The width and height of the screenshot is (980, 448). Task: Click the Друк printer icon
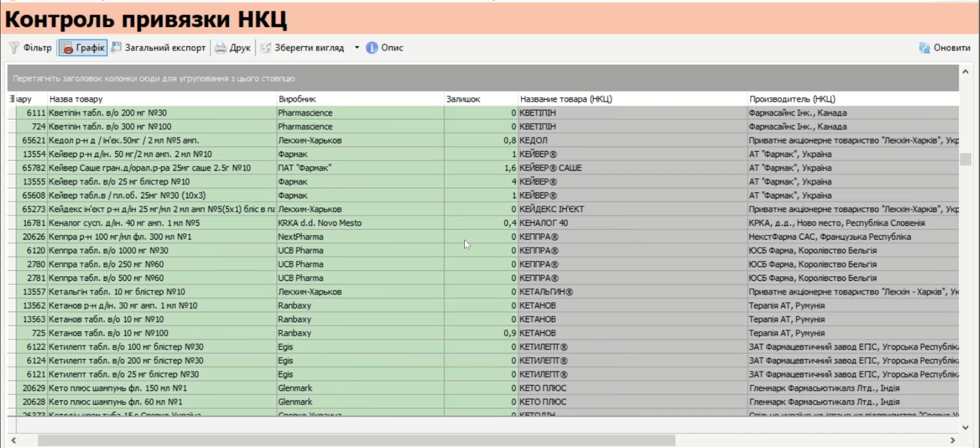[220, 48]
